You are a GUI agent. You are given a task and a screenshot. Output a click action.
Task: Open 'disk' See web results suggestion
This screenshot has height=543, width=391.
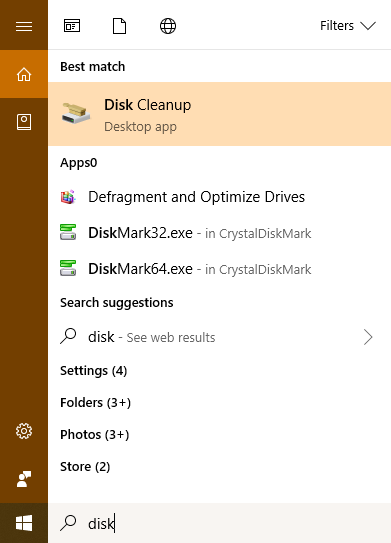[220, 337]
